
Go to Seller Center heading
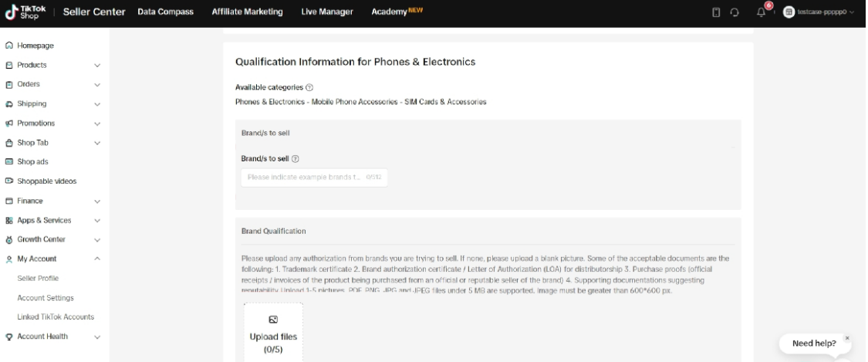coord(94,12)
